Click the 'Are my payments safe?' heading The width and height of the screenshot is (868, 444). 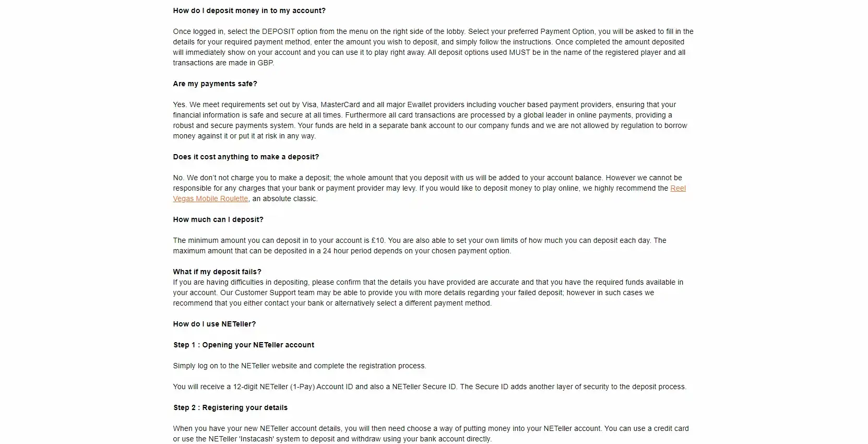coord(215,84)
